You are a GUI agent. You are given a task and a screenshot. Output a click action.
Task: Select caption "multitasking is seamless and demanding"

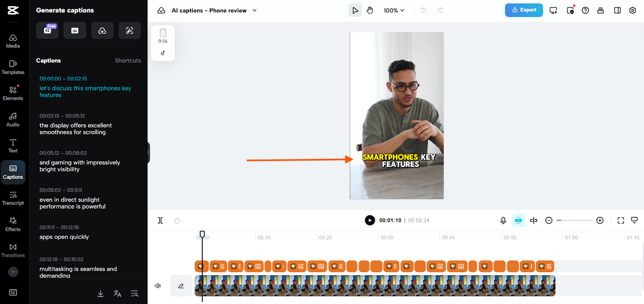click(78, 272)
